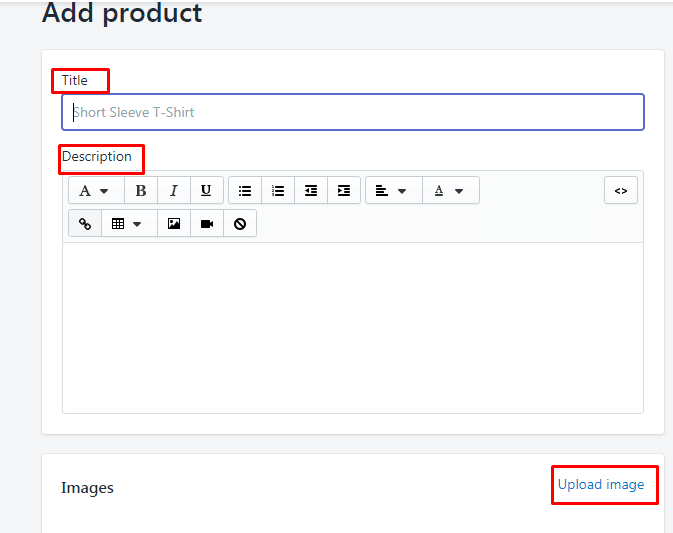Toggle bold formatting in description toolbar
This screenshot has height=533, width=673.
click(x=141, y=190)
